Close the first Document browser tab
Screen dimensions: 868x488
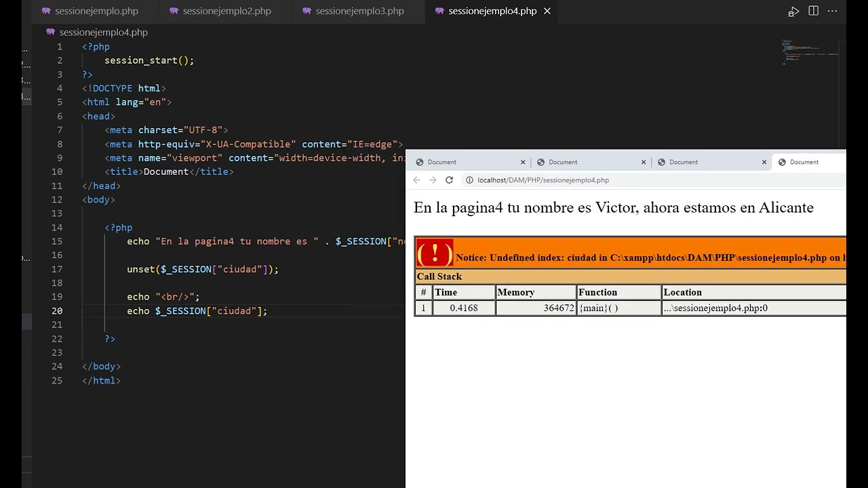tap(523, 162)
